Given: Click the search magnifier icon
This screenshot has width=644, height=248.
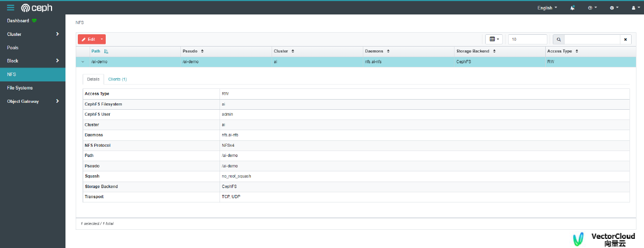Looking at the screenshot, I should point(559,39).
